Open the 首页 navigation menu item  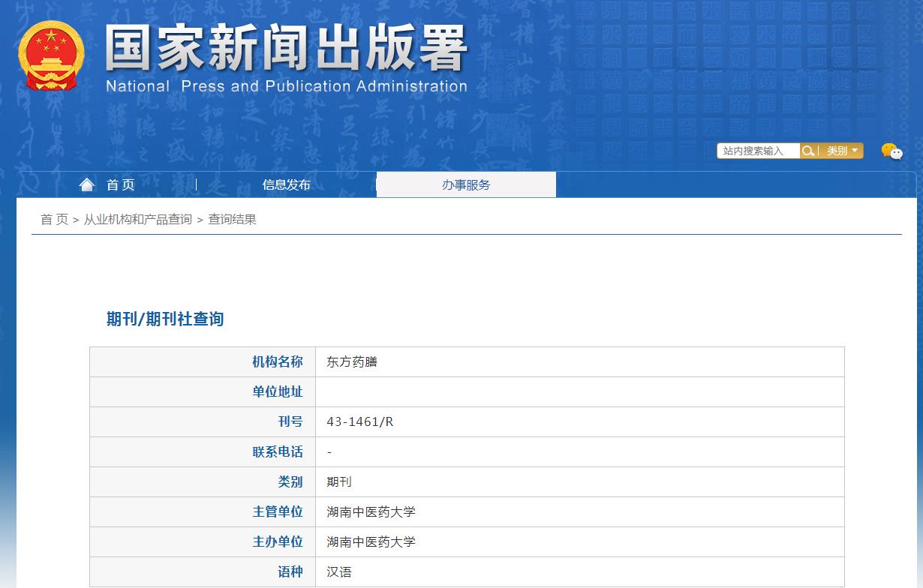point(120,184)
